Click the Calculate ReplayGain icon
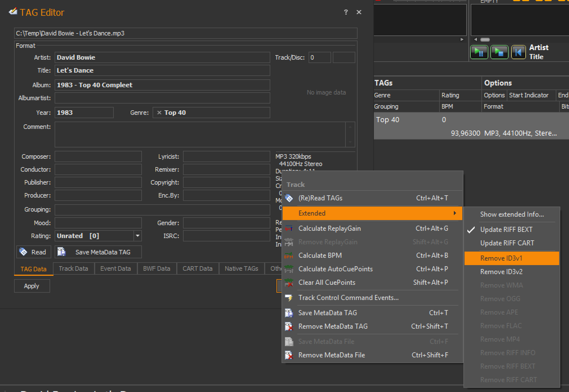The width and height of the screenshot is (569, 392). (289, 229)
